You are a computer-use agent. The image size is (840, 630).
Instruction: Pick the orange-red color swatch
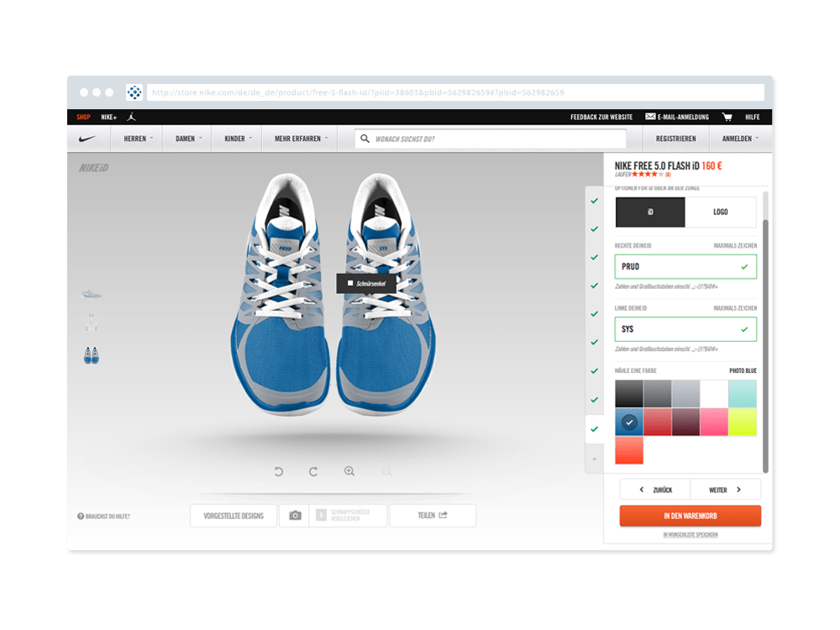click(x=629, y=450)
